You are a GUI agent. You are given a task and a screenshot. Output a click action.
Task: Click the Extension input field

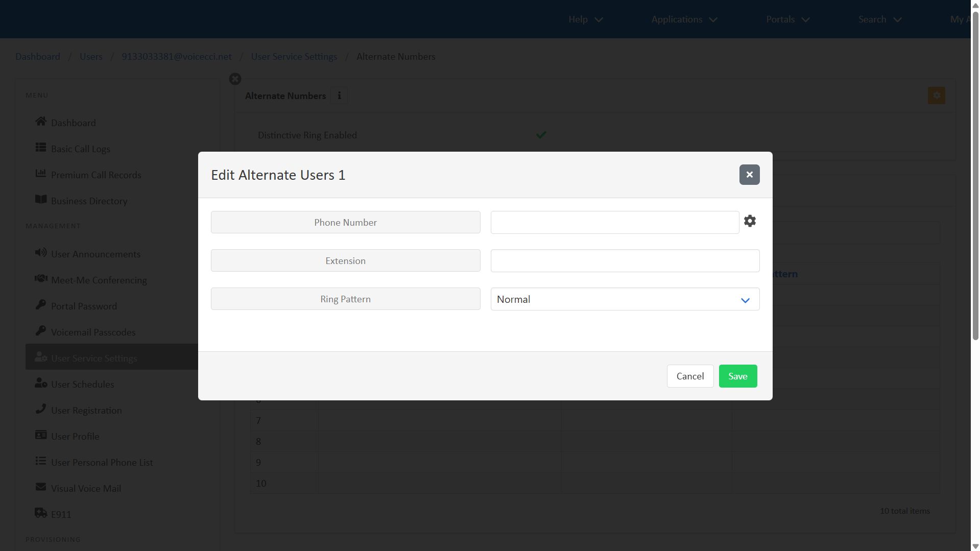tap(625, 261)
